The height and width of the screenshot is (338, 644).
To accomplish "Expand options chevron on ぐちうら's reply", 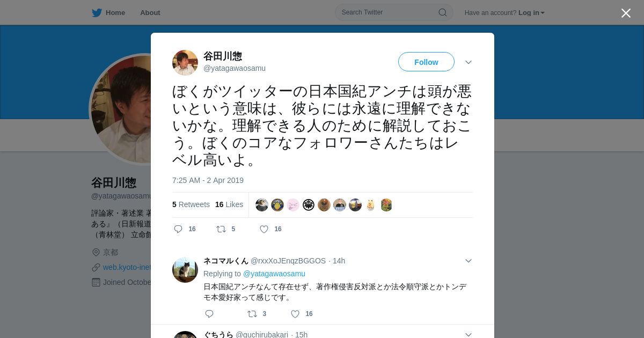I will 469,334.
